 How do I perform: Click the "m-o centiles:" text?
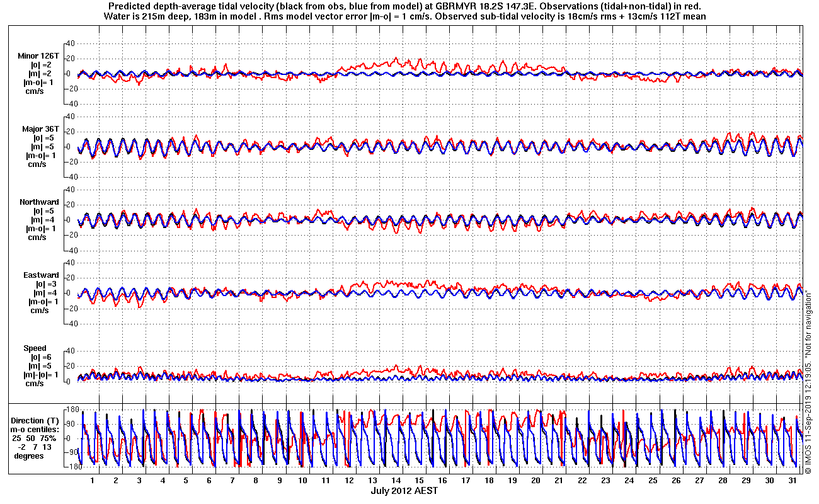(x=35, y=430)
